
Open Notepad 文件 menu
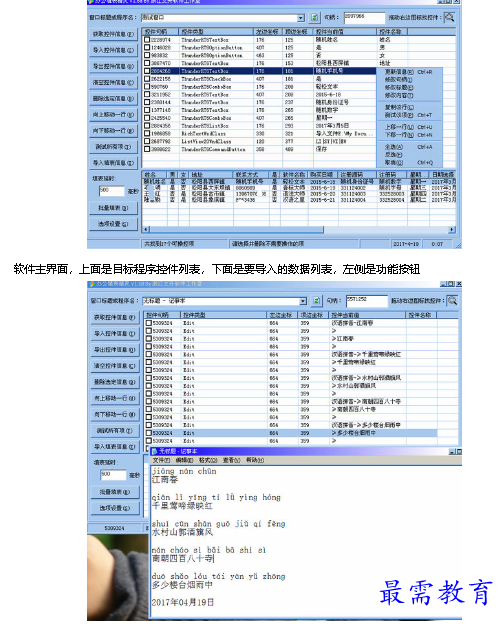161,460
